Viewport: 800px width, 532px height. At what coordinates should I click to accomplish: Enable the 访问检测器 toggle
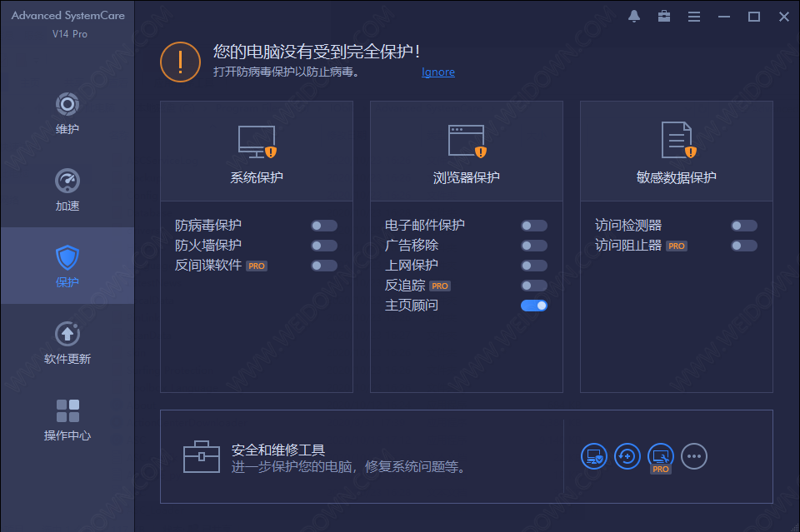[x=744, y=226]
